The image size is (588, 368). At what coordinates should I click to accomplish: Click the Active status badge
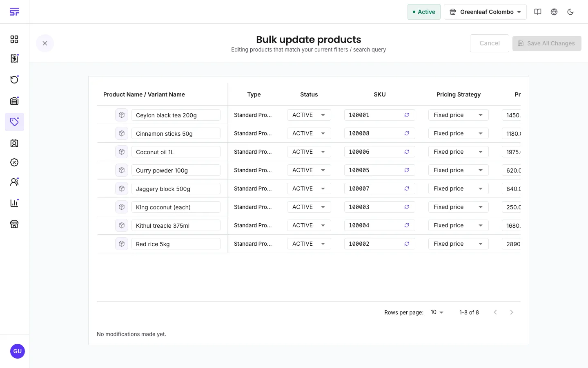pyautogui.click(x=424, y=12)
